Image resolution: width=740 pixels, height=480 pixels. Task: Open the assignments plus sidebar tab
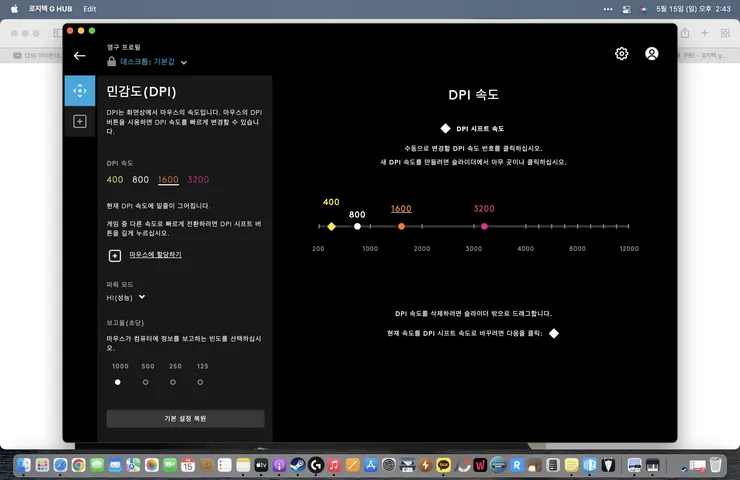[80, 121]
